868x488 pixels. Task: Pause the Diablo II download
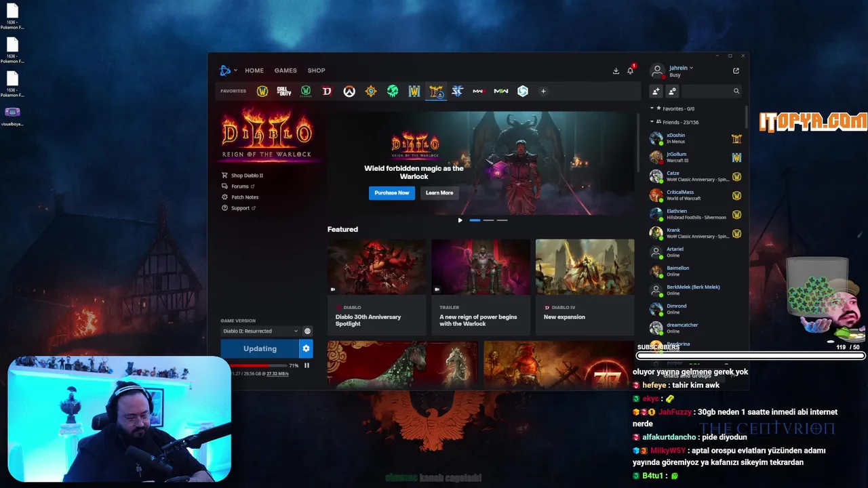click(307, 365)
